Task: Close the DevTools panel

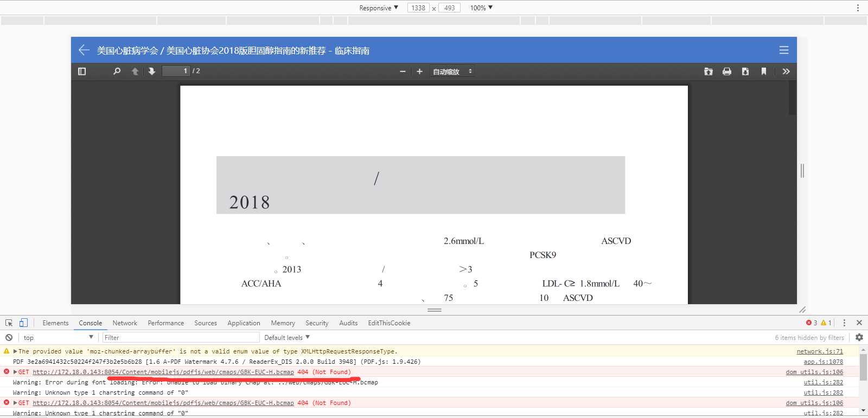Action: coord(859,323)
